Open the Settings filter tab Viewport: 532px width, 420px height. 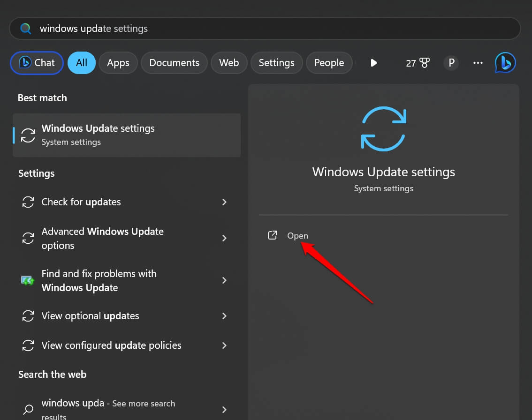pos(276,62)
